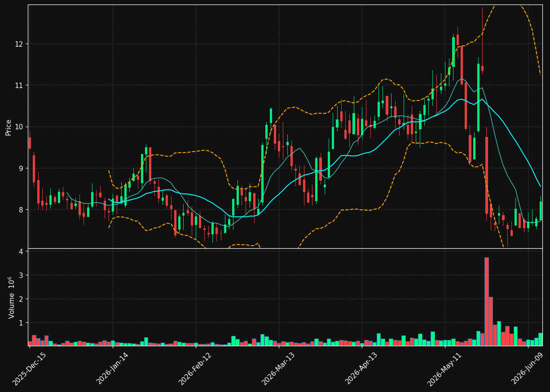Click the 2026-Feb-12 date label
550x392 pixels.
tap(195, 369)
